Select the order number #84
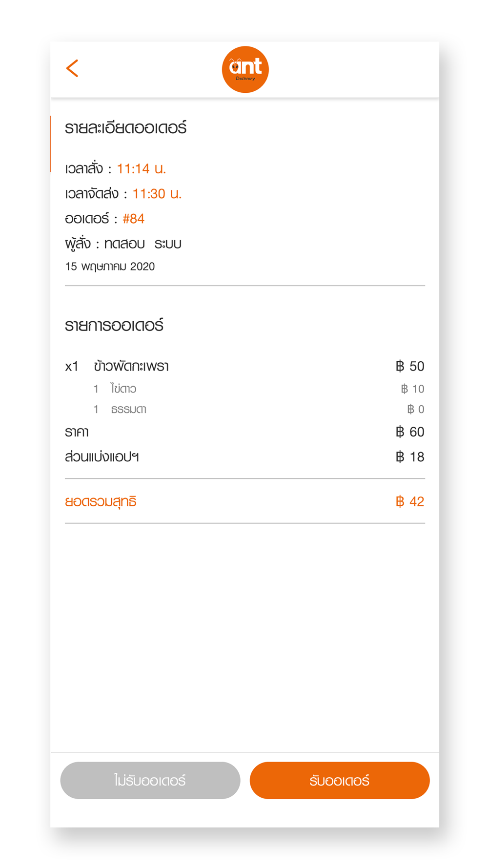Image resolution: width=488 pixels, height=868 pixels. coord(133,219)
